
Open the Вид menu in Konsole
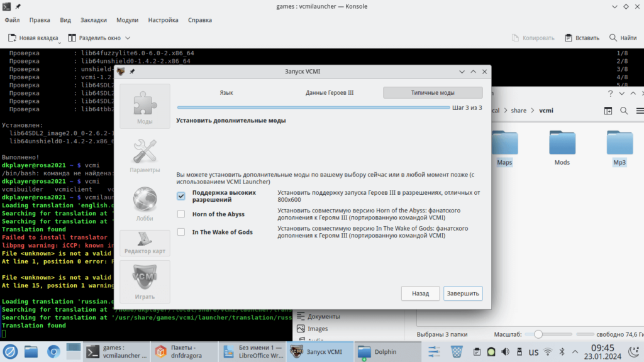pyautogui.click(x=65, y=20)
